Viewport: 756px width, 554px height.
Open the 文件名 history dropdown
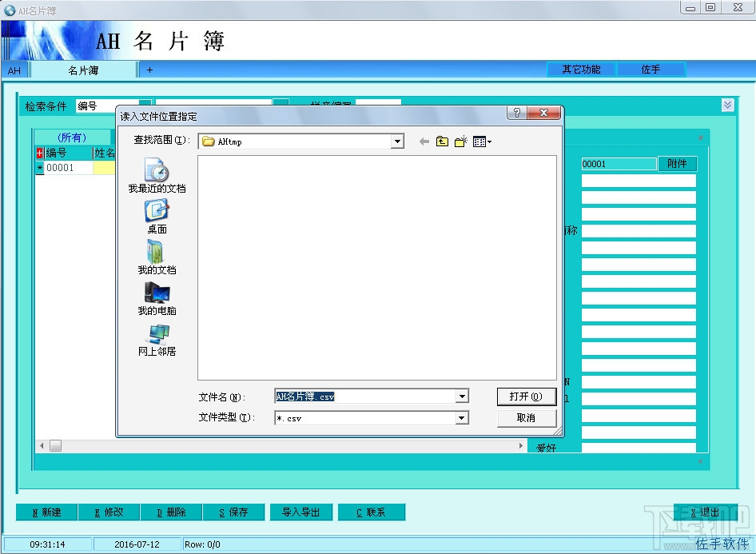(x=460, y=396)
